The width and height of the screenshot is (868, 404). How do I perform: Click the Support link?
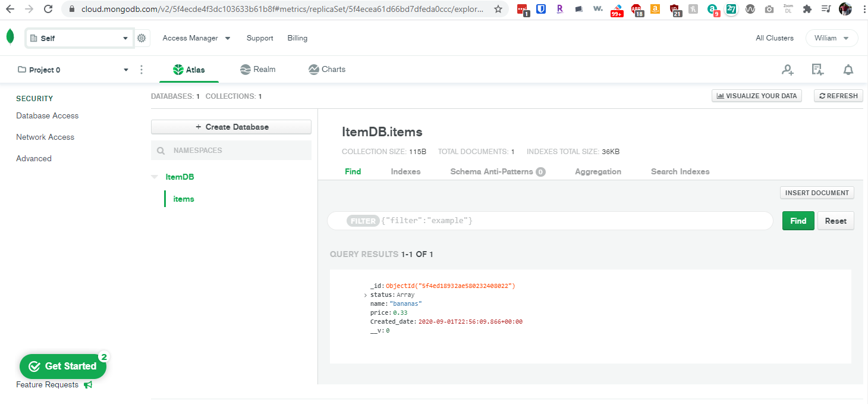pyautogui.click(x=260, y=38)
